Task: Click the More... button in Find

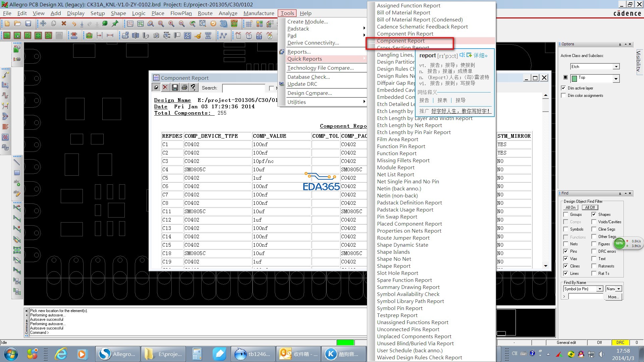Action: pos(613,297)
